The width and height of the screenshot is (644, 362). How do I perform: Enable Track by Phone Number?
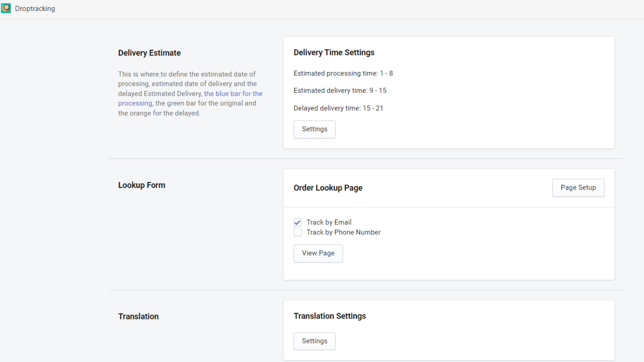click(x=297, y=232)
